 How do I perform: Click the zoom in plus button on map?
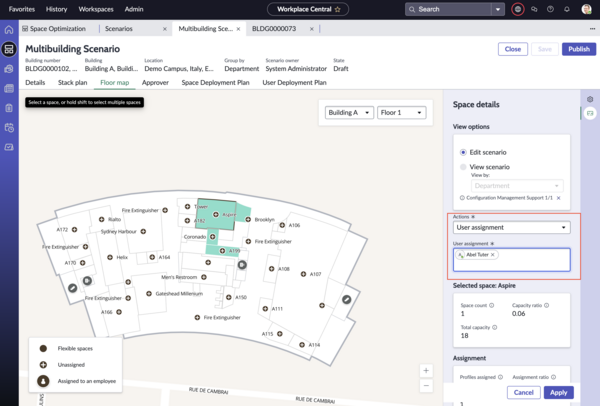[x=426, y=370]
